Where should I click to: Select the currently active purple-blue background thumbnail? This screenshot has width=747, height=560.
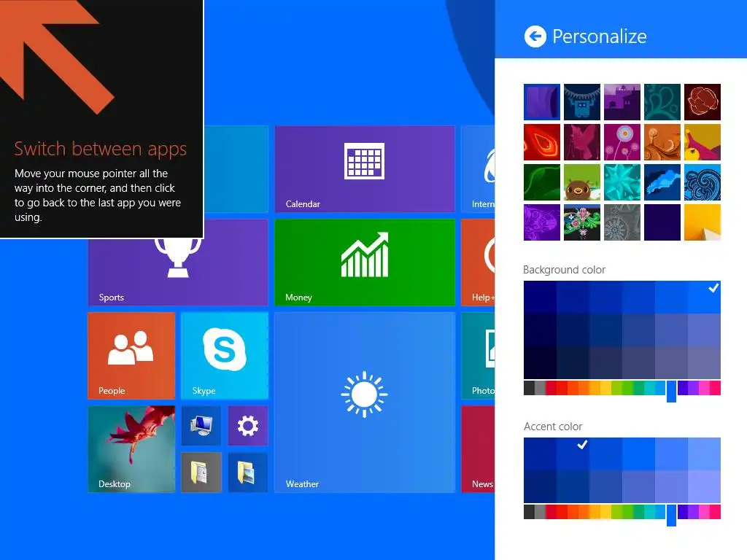click(542, 102)
